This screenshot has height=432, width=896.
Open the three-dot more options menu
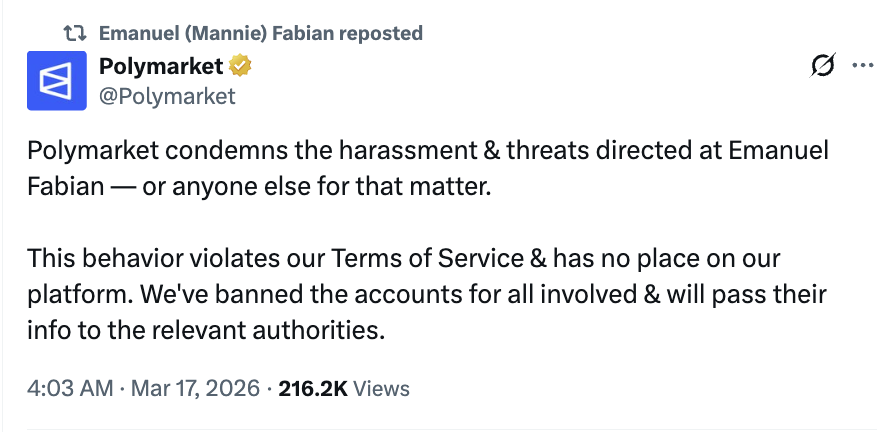tap(862, 67)
